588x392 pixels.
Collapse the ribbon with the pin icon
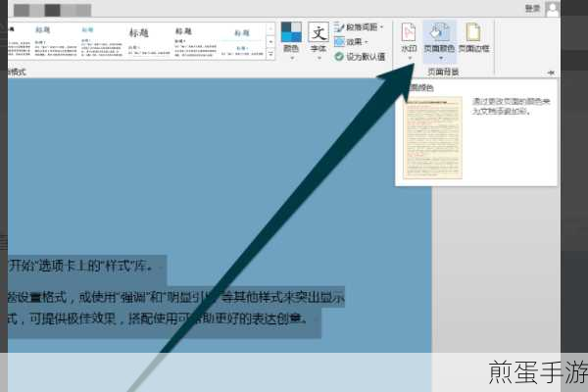pos(551,73)
